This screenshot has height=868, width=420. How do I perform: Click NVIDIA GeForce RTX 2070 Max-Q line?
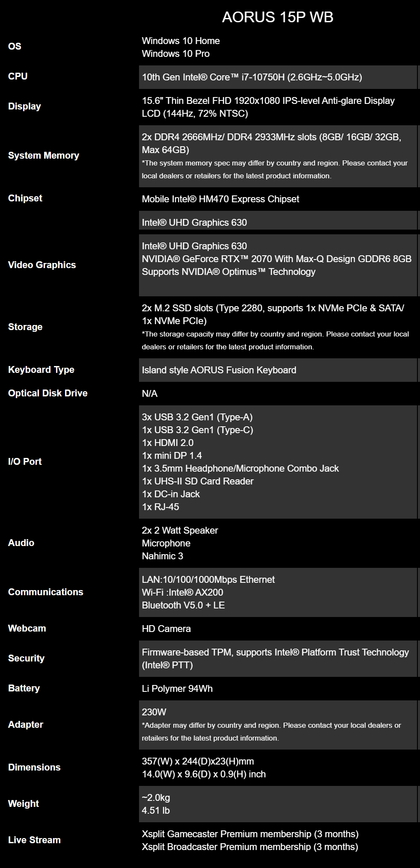(x=277, y=259)
